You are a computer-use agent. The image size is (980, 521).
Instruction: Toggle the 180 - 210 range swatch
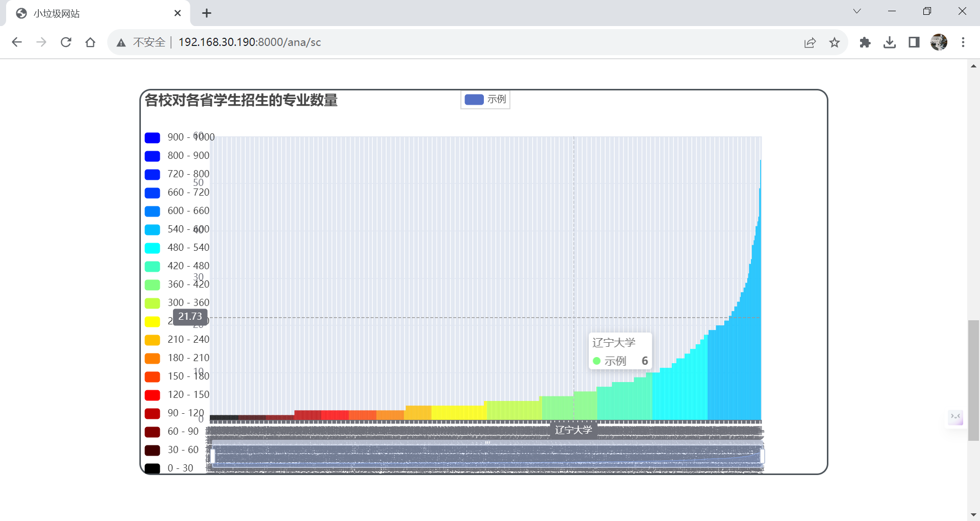[153, 358]
